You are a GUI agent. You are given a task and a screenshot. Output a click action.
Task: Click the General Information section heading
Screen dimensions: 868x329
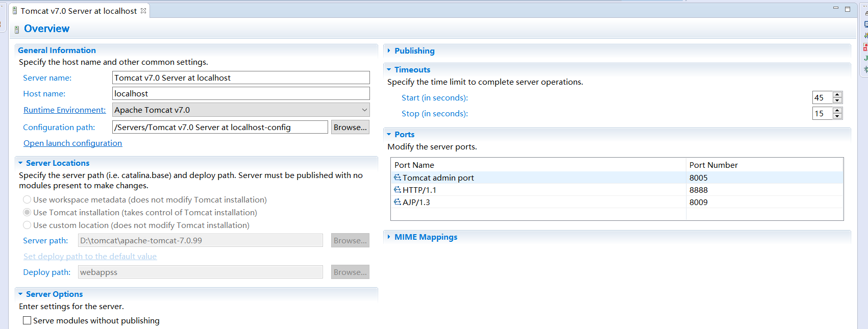click(x=57, y=50)
